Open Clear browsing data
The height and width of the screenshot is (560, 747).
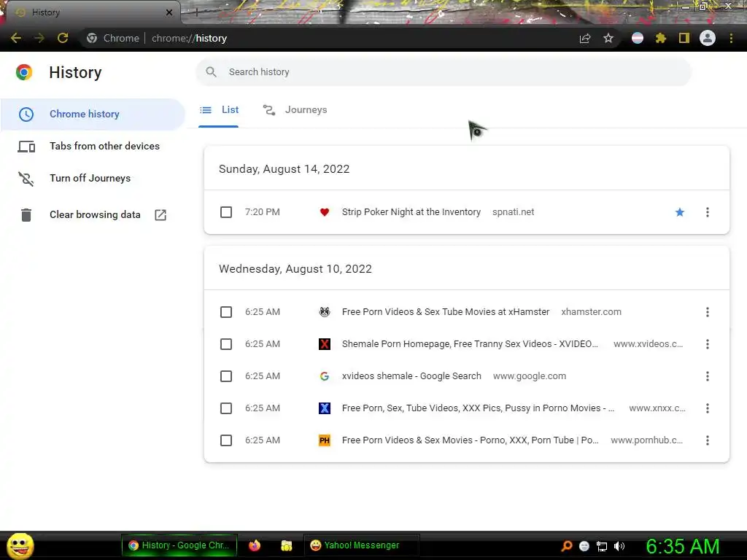tap(93, 215)
